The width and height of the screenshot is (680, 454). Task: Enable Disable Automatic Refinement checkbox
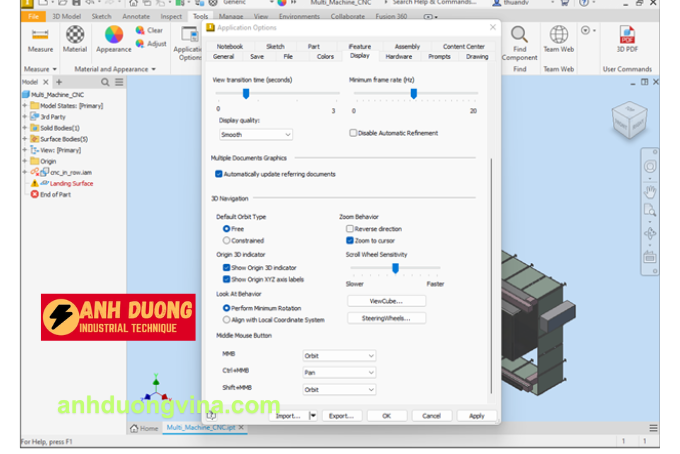point(353,133)
